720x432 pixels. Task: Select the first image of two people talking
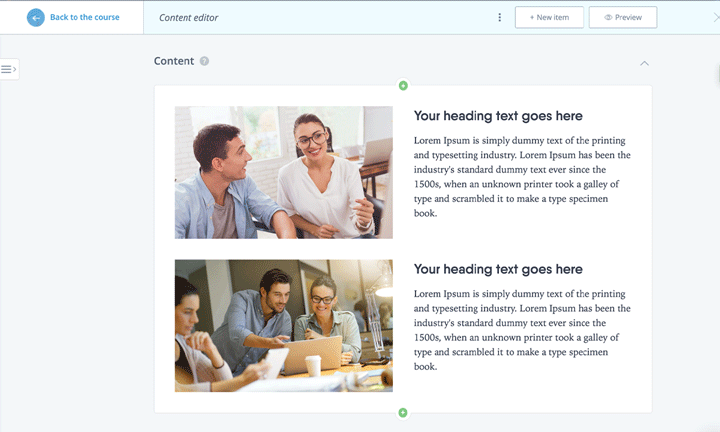284,173
